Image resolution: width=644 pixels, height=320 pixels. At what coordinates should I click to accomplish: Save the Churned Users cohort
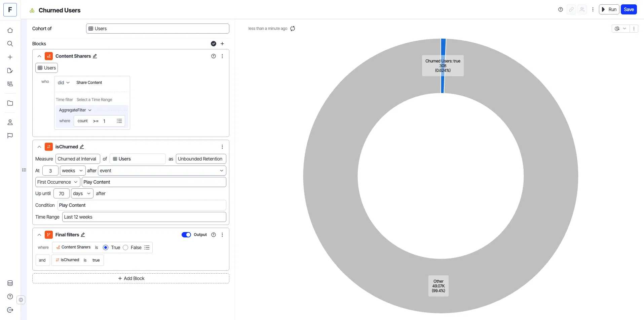pyautogui.click(x=629, y=9)
